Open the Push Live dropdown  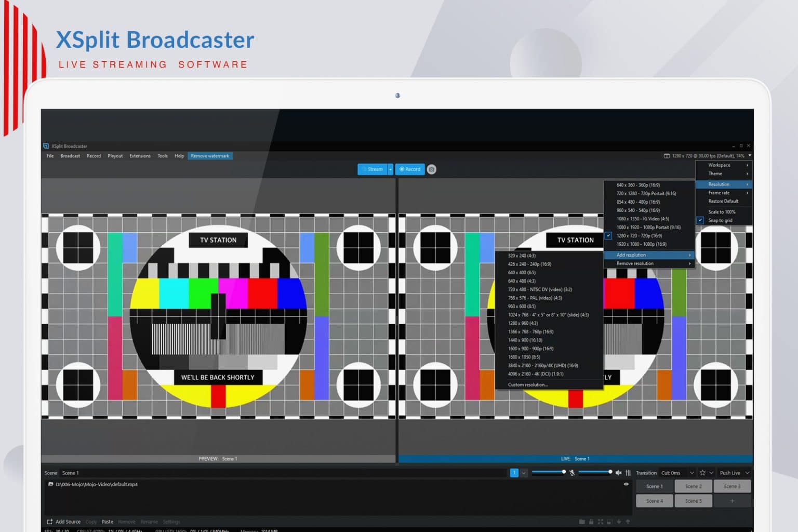[747, 473]
